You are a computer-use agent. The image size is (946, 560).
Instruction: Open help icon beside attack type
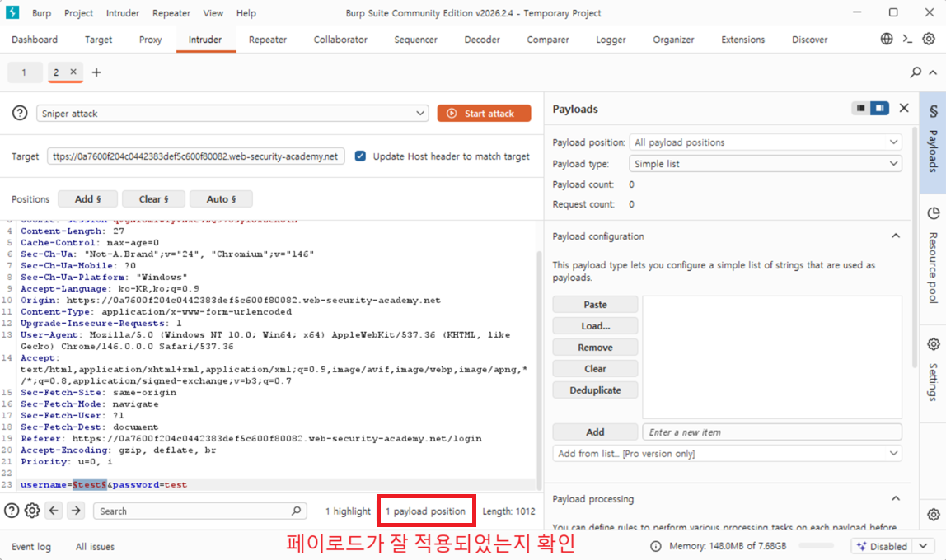[20, 113]
